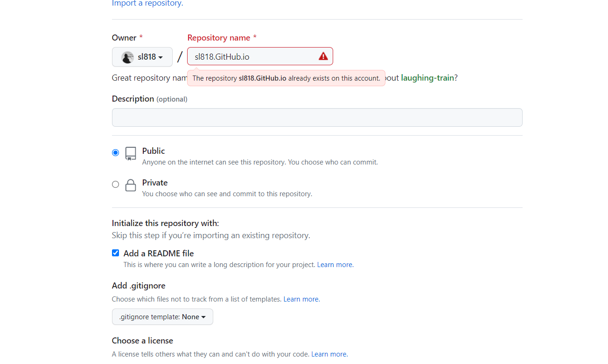Click the 'Public' option label
608x364 pixels.
click(x=154, y=151)
